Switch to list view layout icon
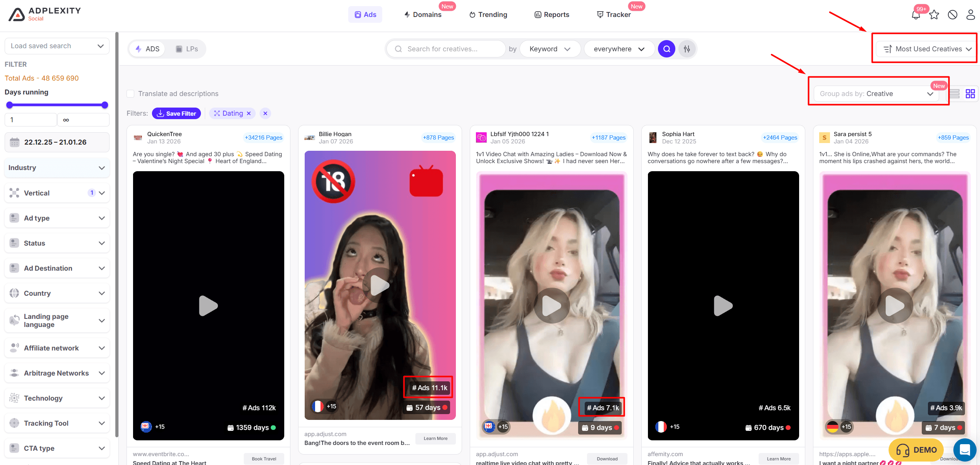This screenshot has height=465, width=980. [955, 94]
